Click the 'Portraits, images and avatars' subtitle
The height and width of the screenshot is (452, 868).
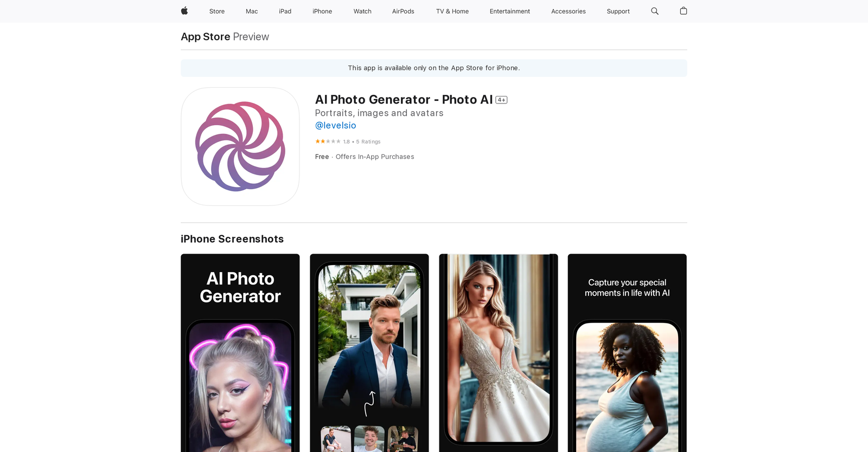pyautogui.click(x=379, y=113)
